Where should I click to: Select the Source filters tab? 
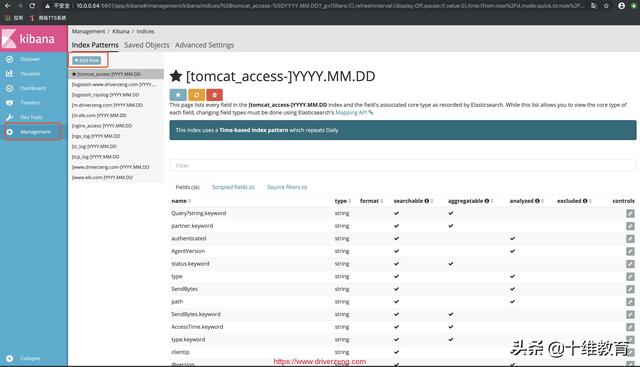(x=287, y=187)
